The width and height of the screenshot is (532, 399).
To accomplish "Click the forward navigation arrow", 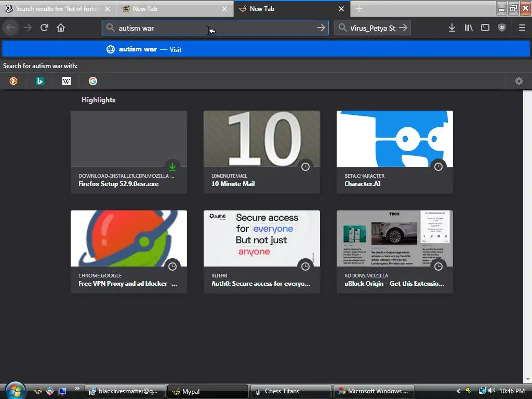I will pyautogui.click(x=28, y=28).
